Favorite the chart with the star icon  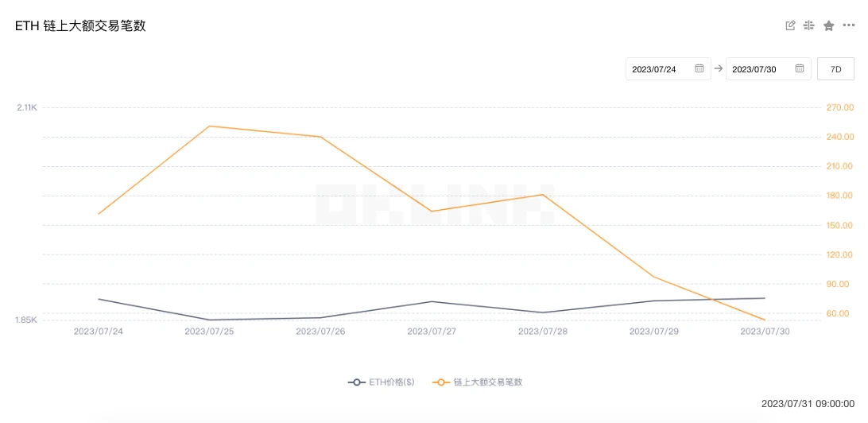(x=829, y=25)
